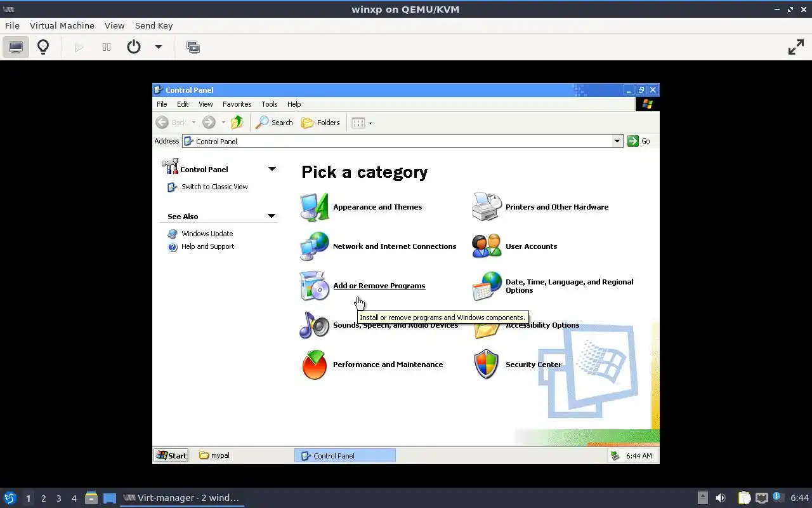812x508 pixels.
Task: Click the Appearance and Themes link
Action: tap(377, 207)
